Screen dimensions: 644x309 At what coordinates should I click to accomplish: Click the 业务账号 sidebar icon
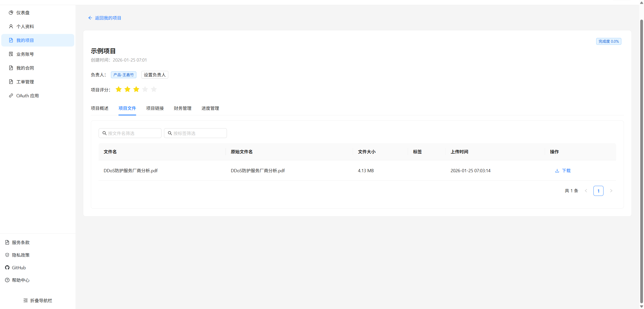click(11, 54)
